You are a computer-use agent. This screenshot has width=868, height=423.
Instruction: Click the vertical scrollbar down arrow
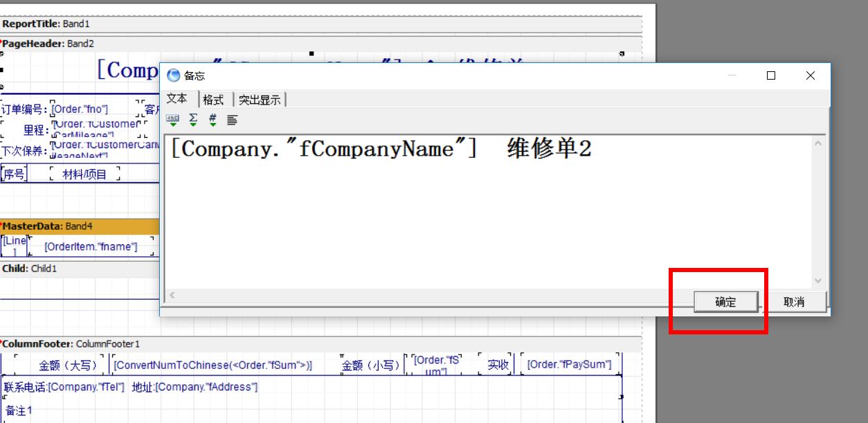819,280
